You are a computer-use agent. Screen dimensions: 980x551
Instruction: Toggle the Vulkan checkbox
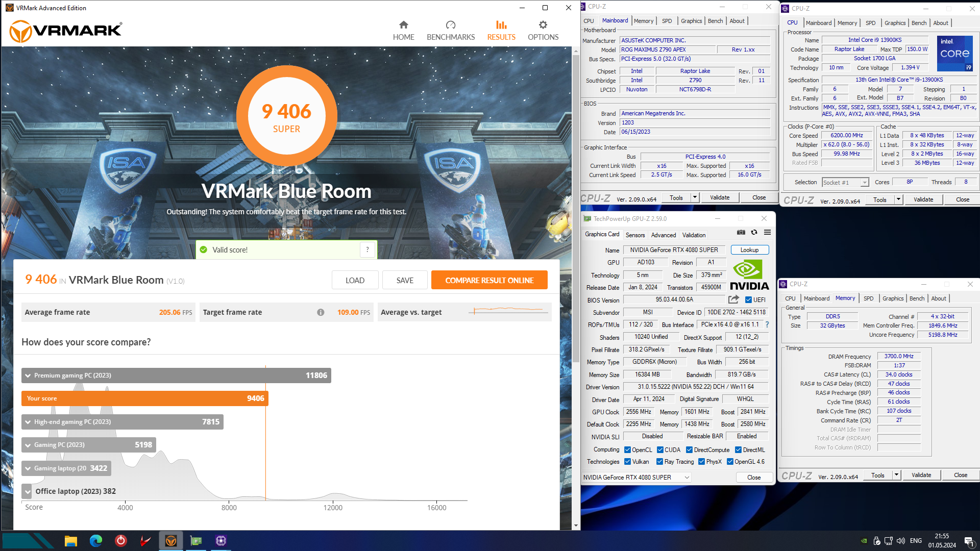pos(627,461)
